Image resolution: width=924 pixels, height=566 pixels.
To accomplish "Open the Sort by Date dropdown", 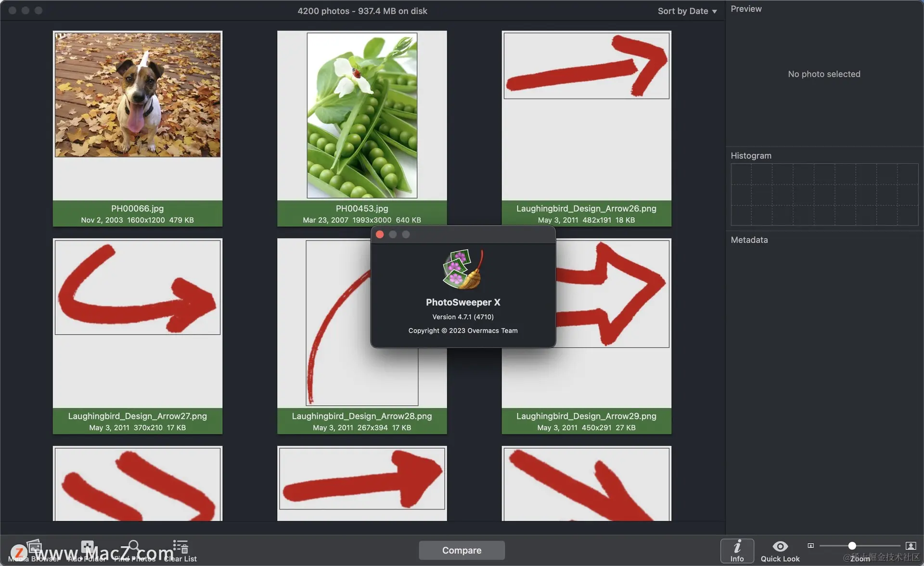I will (687, 11).
